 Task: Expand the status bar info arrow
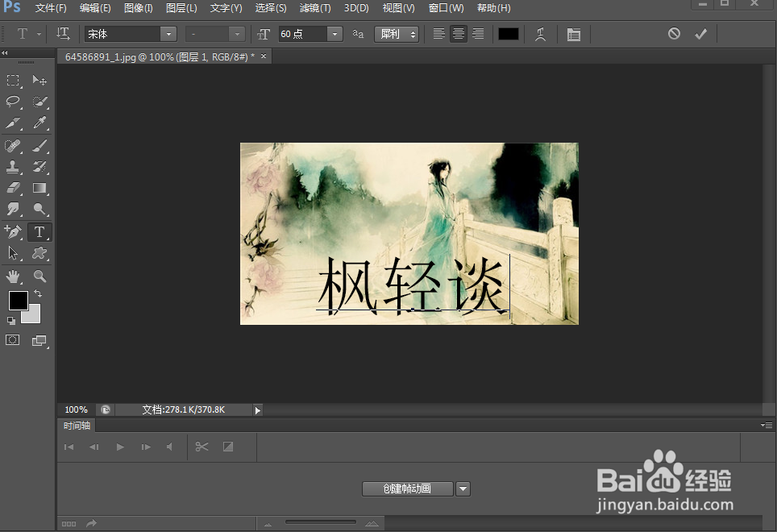(x=257, y=410)
